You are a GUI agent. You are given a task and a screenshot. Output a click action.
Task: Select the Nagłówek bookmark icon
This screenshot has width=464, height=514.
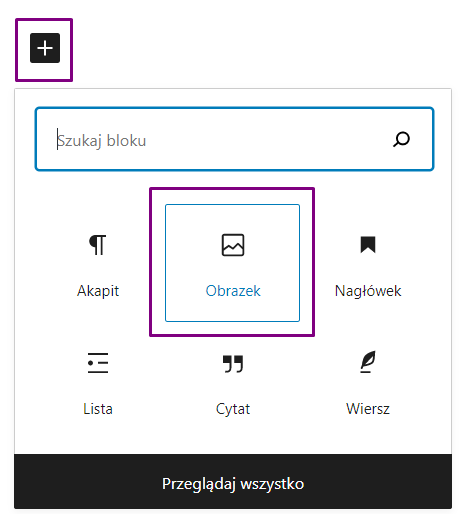click(x=368, y=245)
